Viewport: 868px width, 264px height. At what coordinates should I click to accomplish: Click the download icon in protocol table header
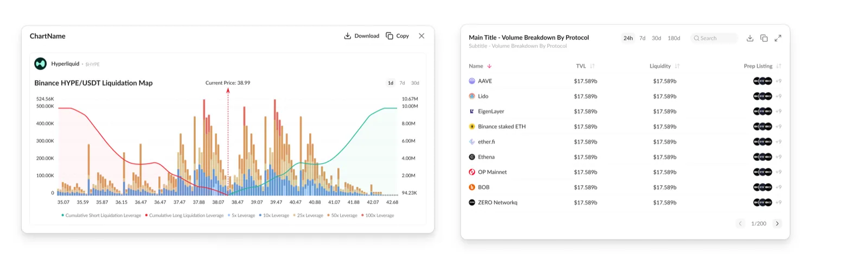pos(750,38)
